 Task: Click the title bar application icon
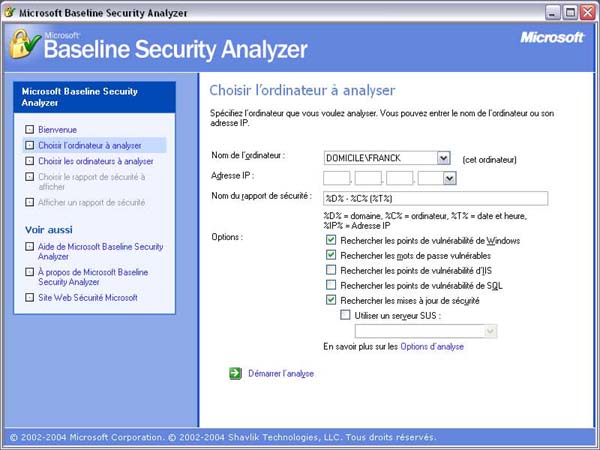[x=11, y=11]
